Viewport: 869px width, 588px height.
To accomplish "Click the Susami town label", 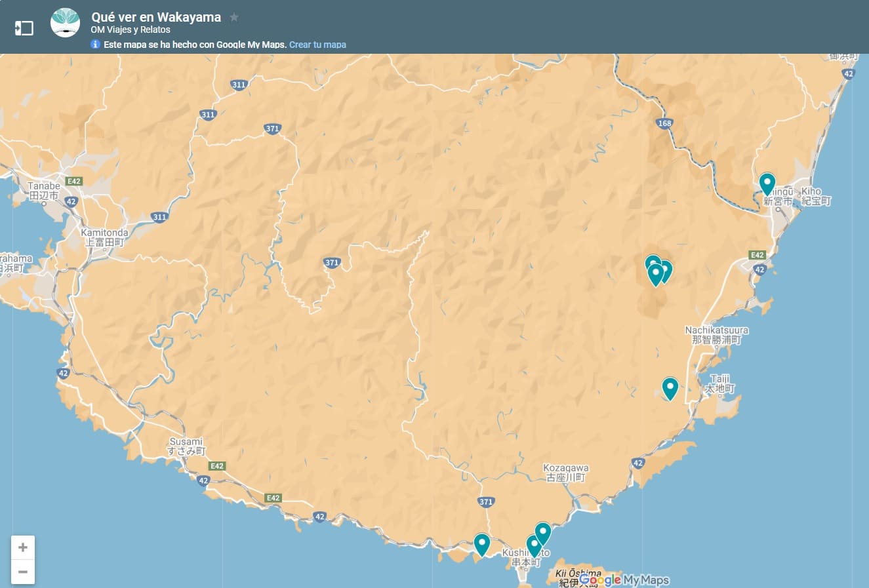I will pyautogui.click(x=186, y=446).
